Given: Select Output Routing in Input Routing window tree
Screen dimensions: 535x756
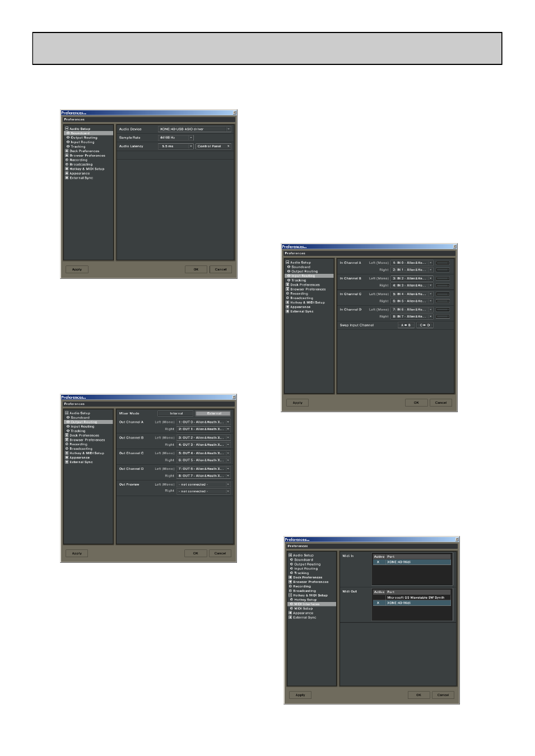Looking at the screenshot, I should pos(304,272).
